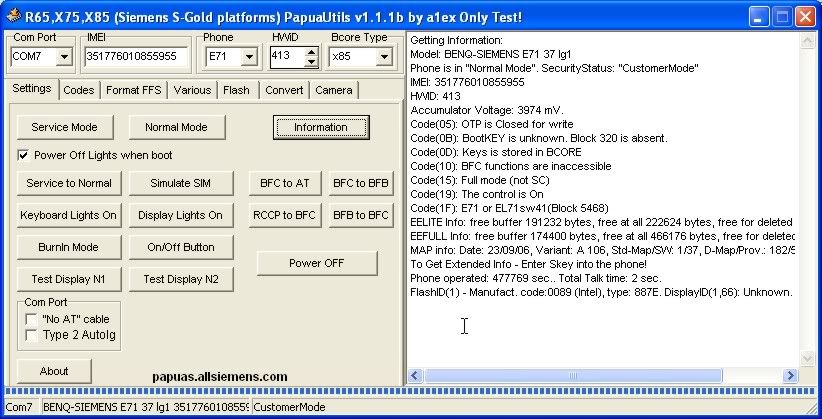Click the IMEI input field
The image size is (822, 419).
pyautogui.click(x=136, y=56)
